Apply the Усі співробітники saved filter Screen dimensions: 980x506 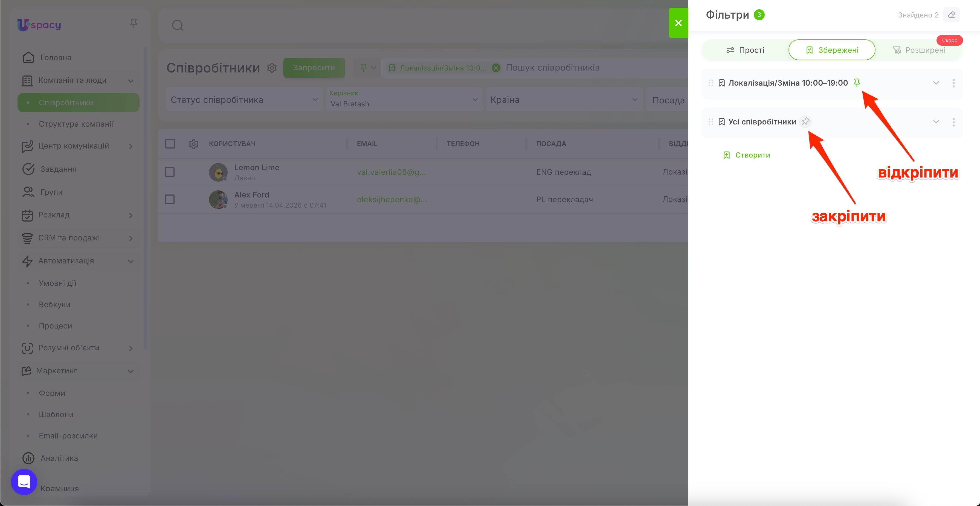click(x=762, y=122)
